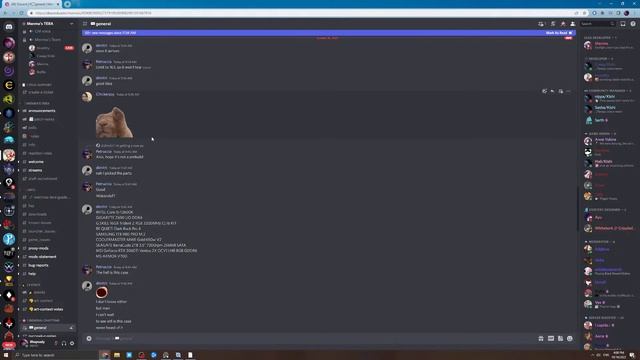640x360 pixels.
Task: Open server with gold E icon
Action: pos(9,85)
